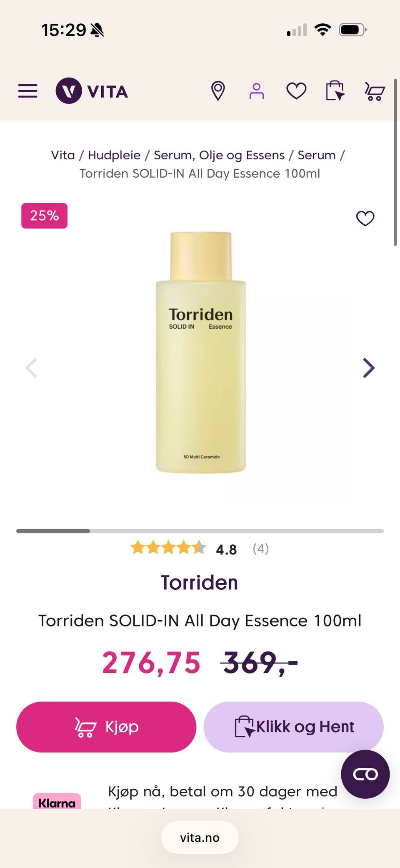Click the Klikk og Hent button
This screenshot has height=868, width=400.
(x=293, y=727)
